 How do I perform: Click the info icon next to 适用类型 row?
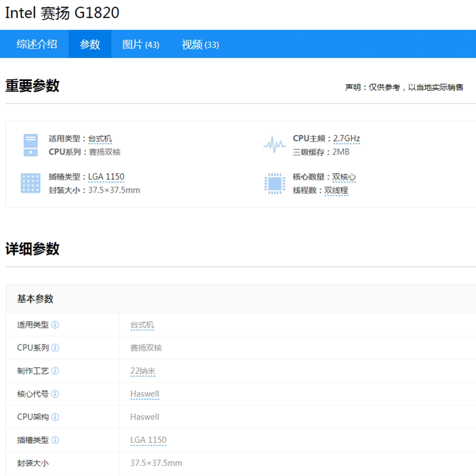point(55,325)
